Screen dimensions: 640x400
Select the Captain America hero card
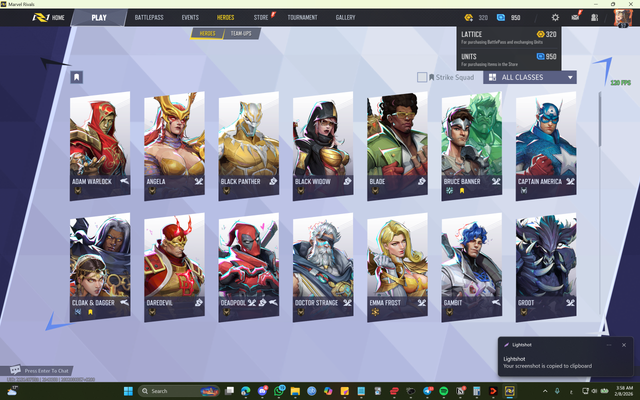(546, 146)
